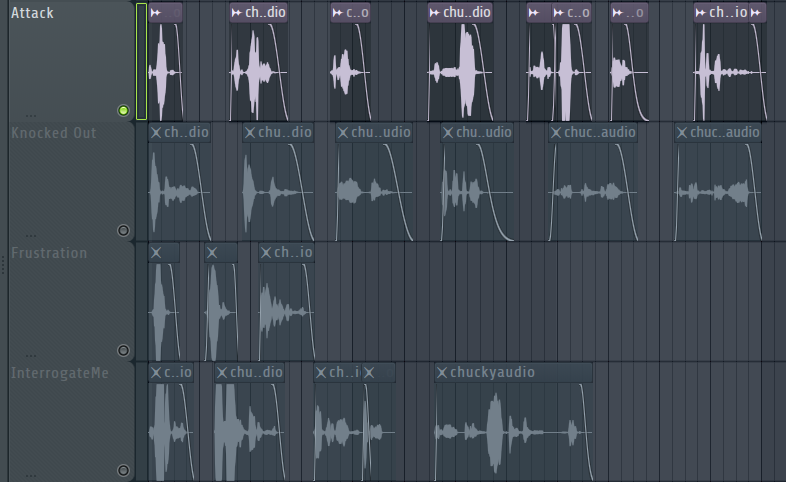Unmute the Knocked Out track
The image size is (786, 482).
click(x=123, y=230)
